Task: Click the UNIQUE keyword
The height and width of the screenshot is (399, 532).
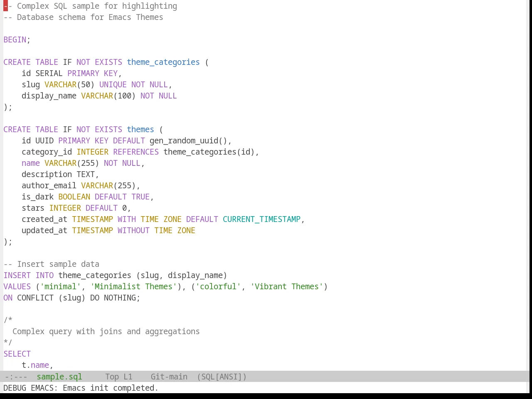Action: coord(113,85)
